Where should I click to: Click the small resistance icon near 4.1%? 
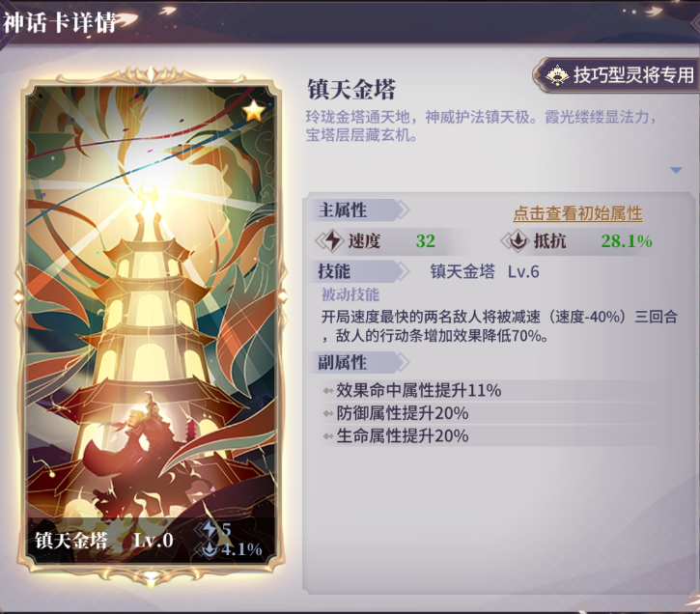pos(209,549)
